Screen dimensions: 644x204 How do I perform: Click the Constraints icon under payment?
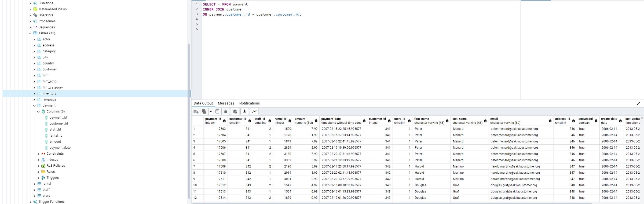(43, 154)
